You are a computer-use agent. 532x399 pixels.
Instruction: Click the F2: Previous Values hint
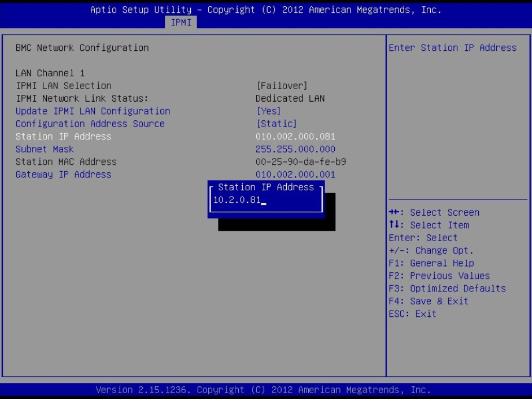coord(439,276)
